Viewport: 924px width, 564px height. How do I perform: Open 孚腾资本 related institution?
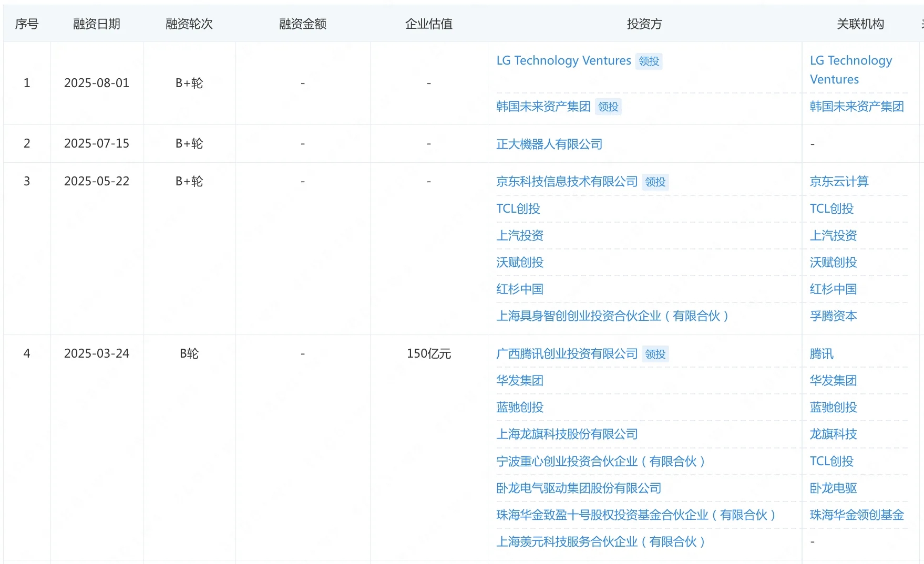[834, 316]
